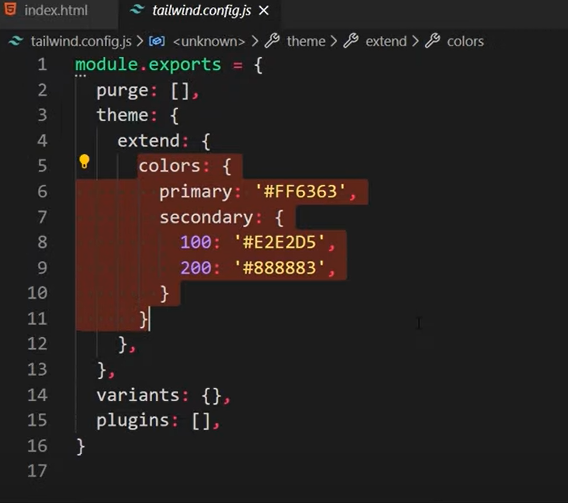Screen dimensions: 568x503
Task: Click line number 17 in the gutter
Action: click(x=37, y=471)
